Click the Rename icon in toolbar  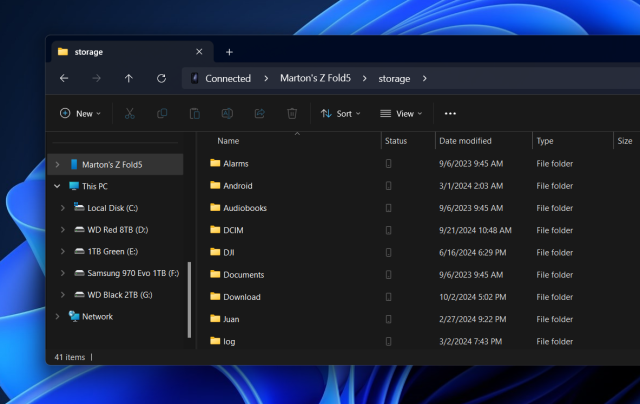[x=227, y=114]
